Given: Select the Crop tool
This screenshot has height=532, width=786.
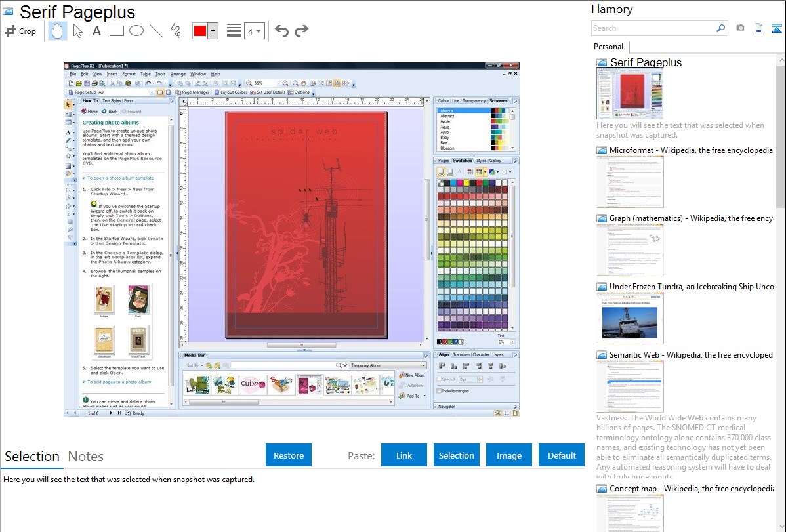Looking at the screenshot, I should (20, 31).
